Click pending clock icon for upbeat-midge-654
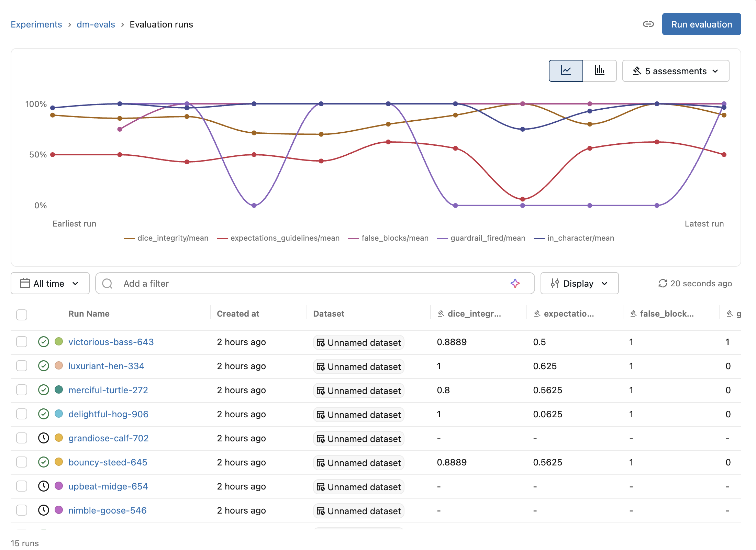Screen dimensions: 756x550 (x=43, y=486)
